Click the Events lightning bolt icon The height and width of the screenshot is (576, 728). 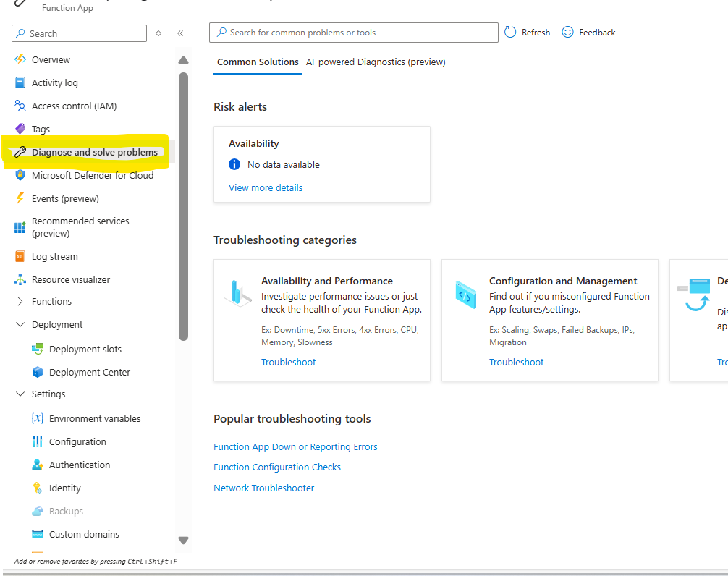(x=20, y=198)
